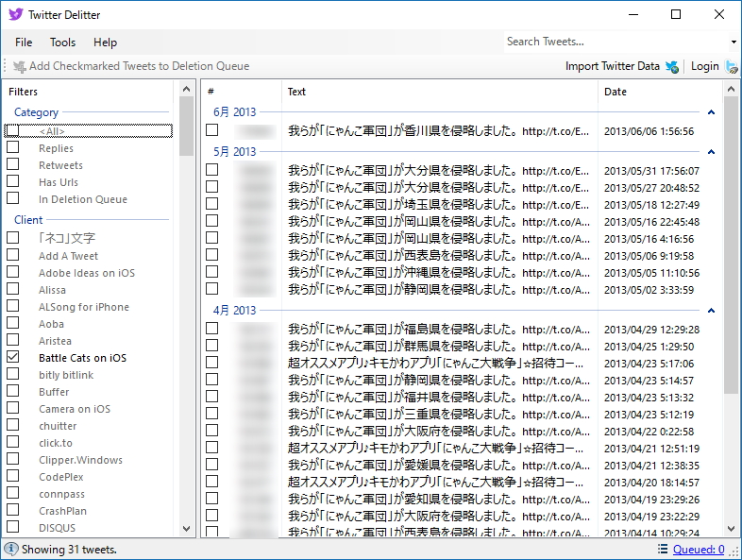Focus the Search Tweets field
This screenshot has width=742, height=560.
(616, 42)
